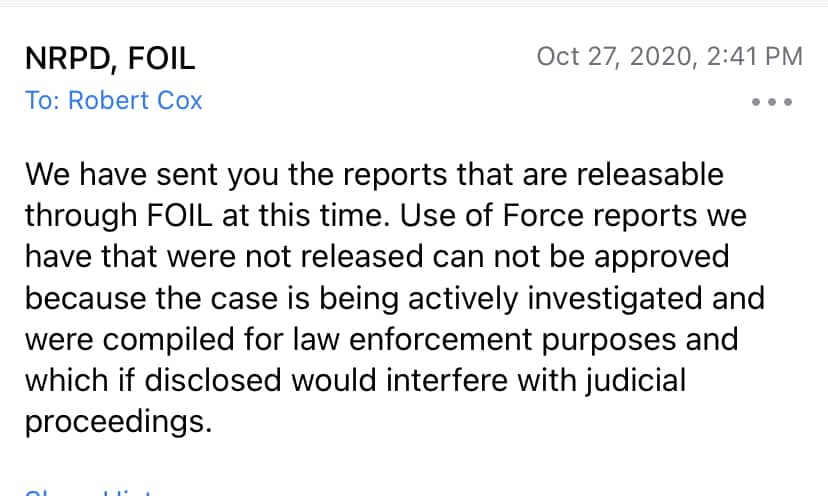
Task: Click the Oct 27, 2020 timestamp
Action: click(x=614, y=57)
